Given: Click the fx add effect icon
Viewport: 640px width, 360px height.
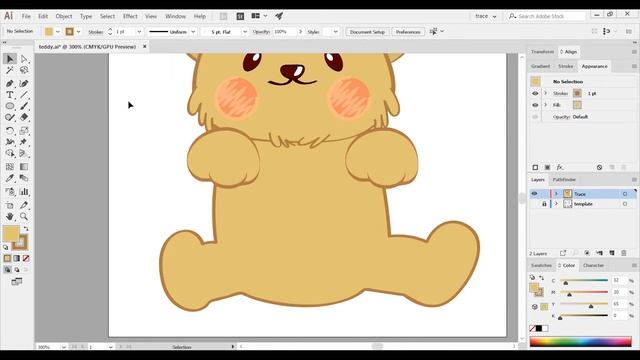Looking at the screenshot, I should pyautogui.click(x=560, y=167).
